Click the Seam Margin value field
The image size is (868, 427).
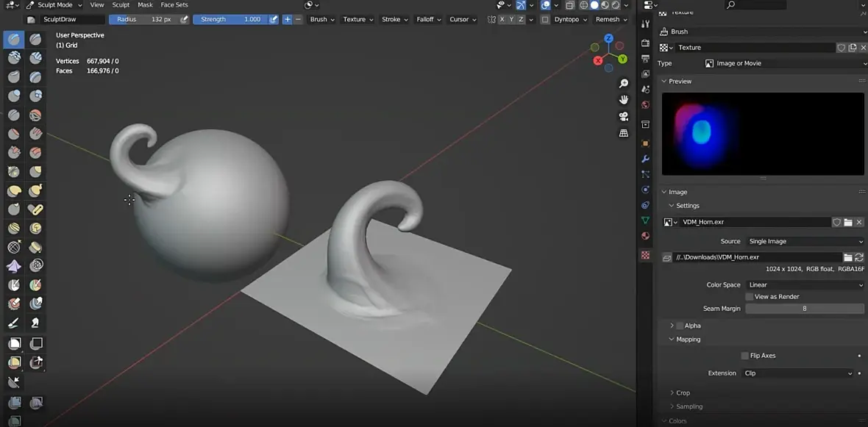tap(804, 309)
